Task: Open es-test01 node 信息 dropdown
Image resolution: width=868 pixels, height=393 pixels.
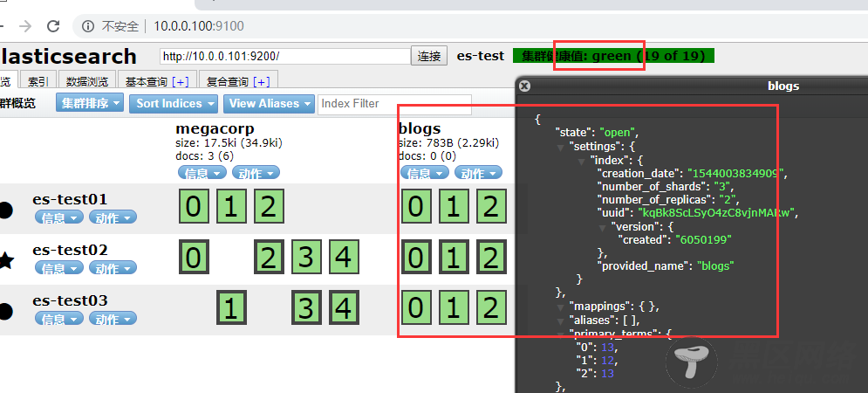Action: tap(59, 217)
